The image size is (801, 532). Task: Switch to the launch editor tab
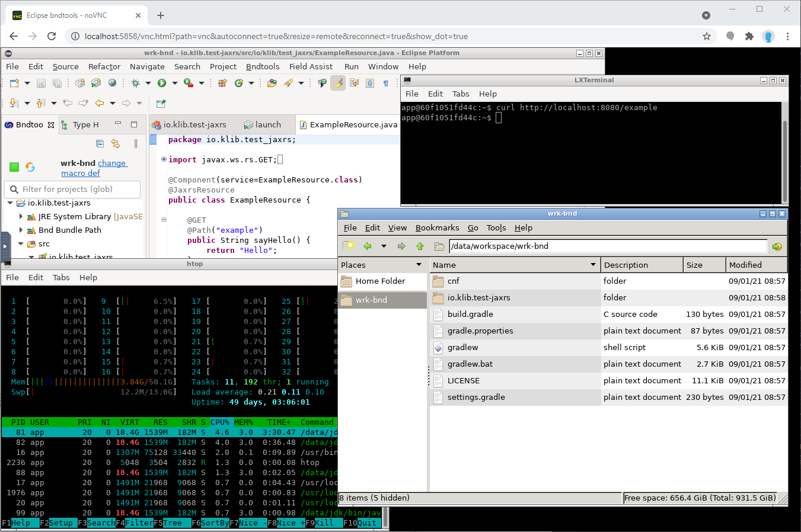point(267,125)
